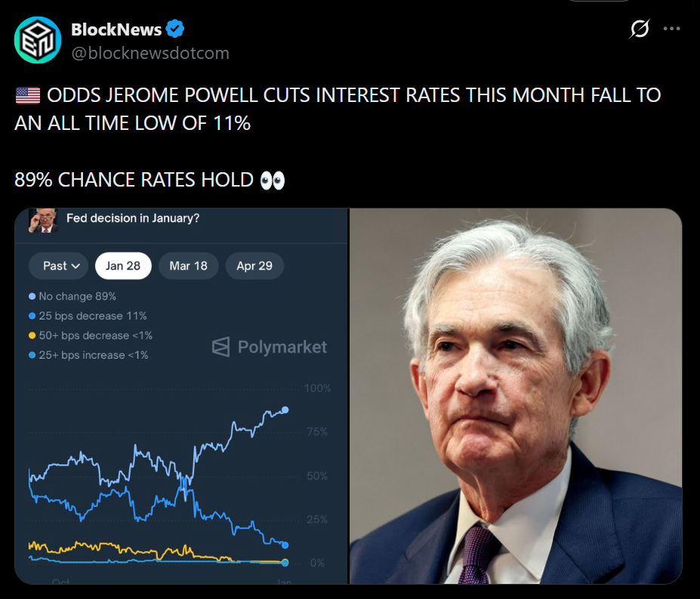Screen dimensions: 700x599
Task: Open the BlockNews display name link
Action: pos(116,29)
